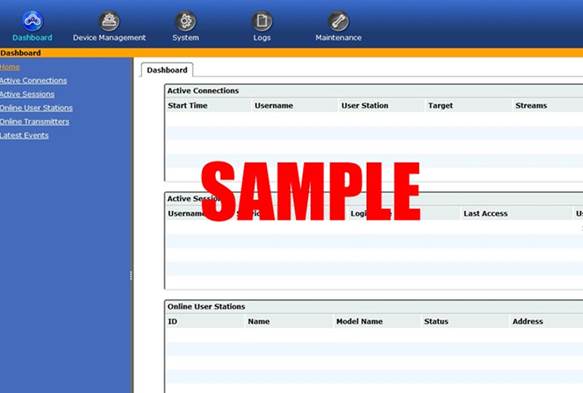Image resolution: width=583 pixels, height=393 pixels.
Task: Open the Maintenance wrench icon
Action: pos(338,21)
